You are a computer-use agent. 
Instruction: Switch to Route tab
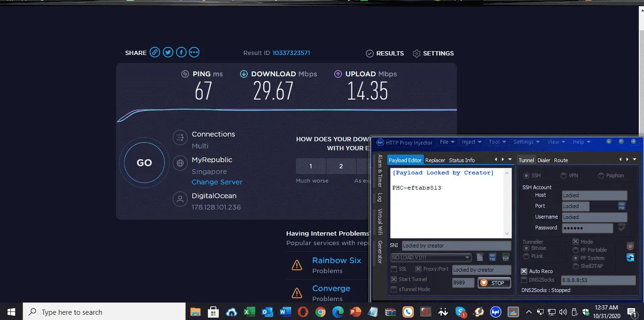pyautogui.click(x=561, y=160)
